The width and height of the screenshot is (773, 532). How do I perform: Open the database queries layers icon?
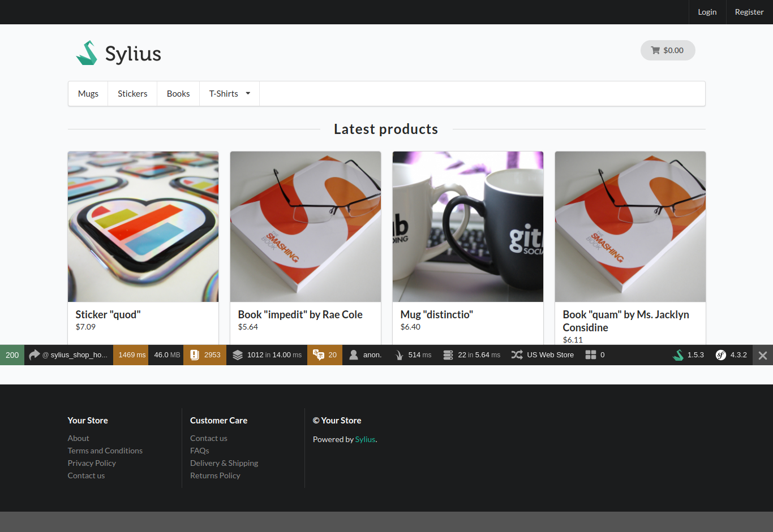pos(238,355)
